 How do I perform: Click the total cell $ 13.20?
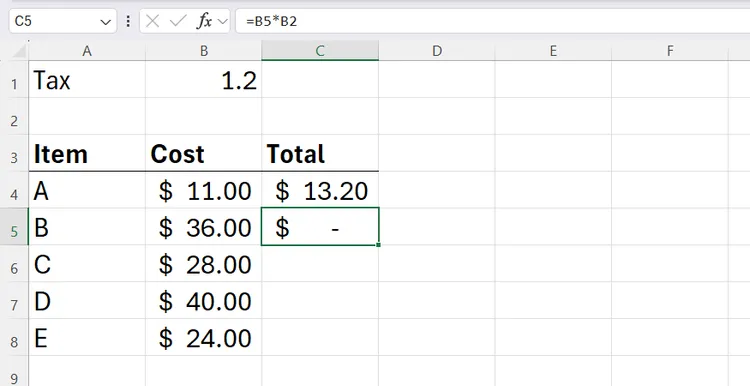tap(320, 190)
